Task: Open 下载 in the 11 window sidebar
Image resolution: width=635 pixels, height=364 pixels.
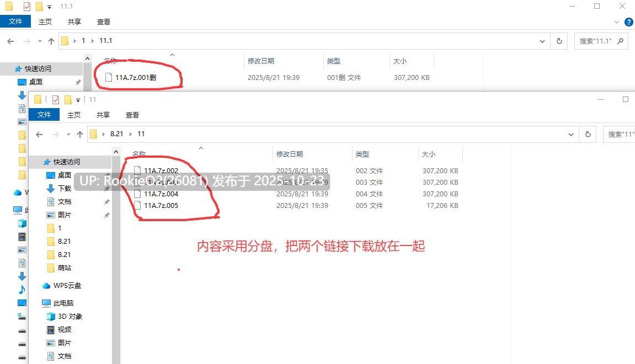Action: coord(65,188)
